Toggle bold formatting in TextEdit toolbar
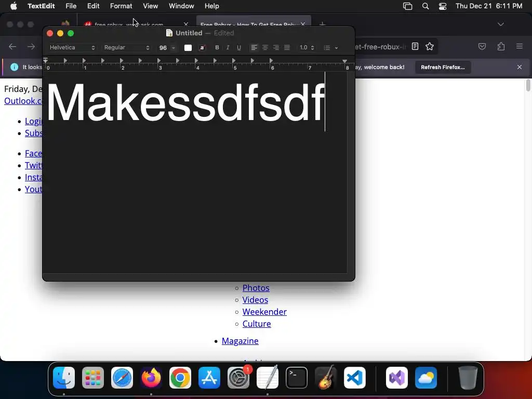The width and height of the screenshot is (532, 399). [x=217, y=47]
